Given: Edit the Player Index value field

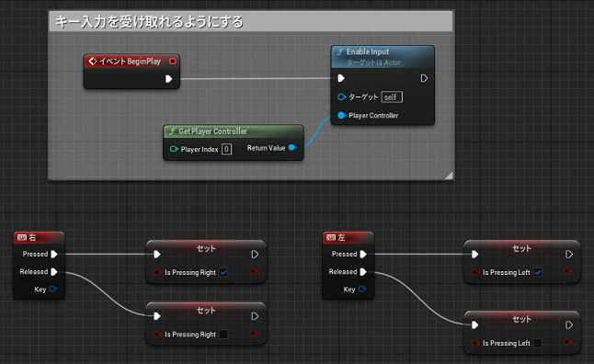Looking at the screenshot, I should tap(226, 149).
